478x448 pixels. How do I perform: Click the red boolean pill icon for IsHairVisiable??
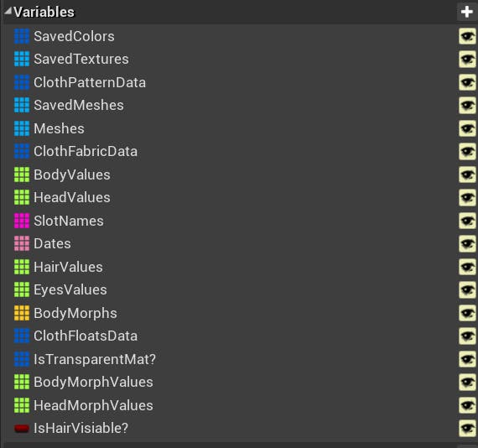pos(22,428)
